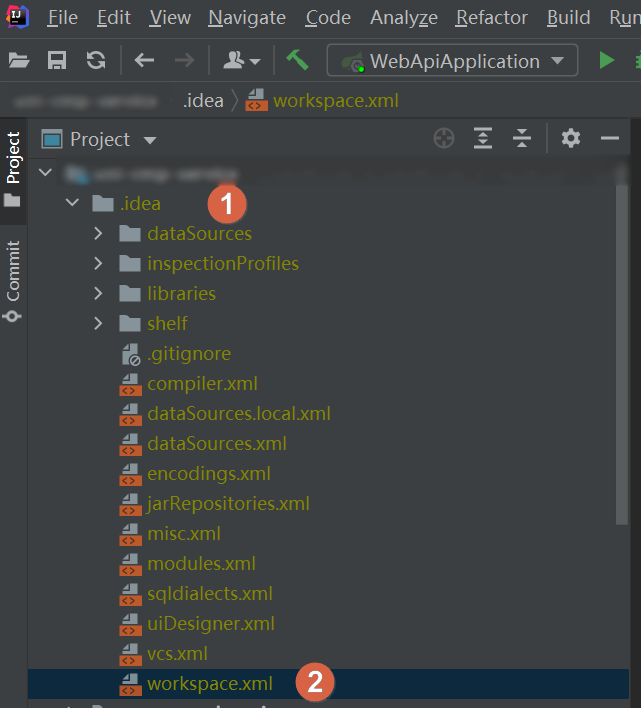Open the Navigate menu
Image resolution: width=641 pixels, height=708 pixels.
[x=246, y=18]
